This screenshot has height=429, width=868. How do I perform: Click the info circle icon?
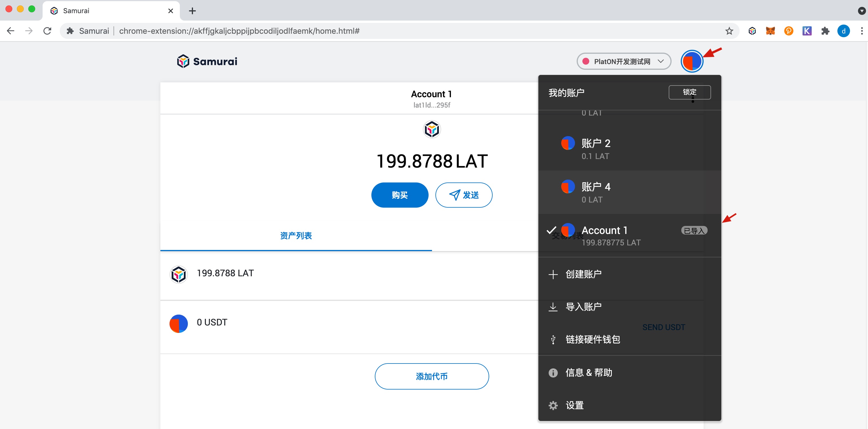pos(553,373)
